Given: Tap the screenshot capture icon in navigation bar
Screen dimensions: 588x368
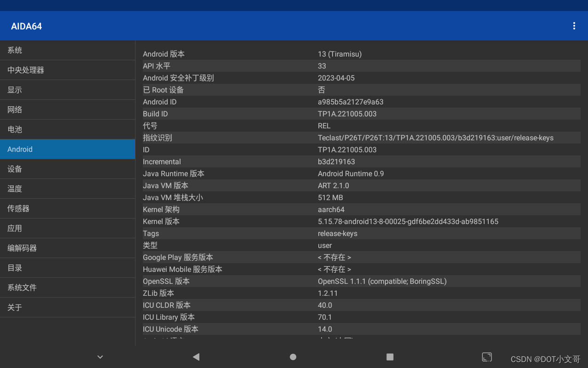Looking at the screenshot, I should coord(487,356).
